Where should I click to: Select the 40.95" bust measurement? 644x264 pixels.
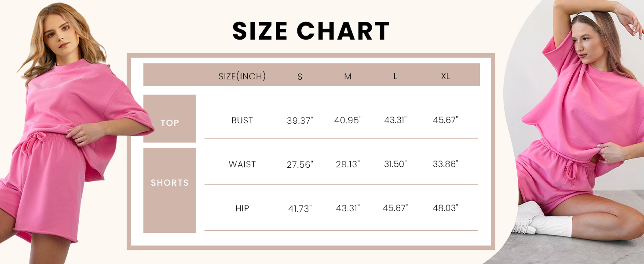tap(348, 120)
